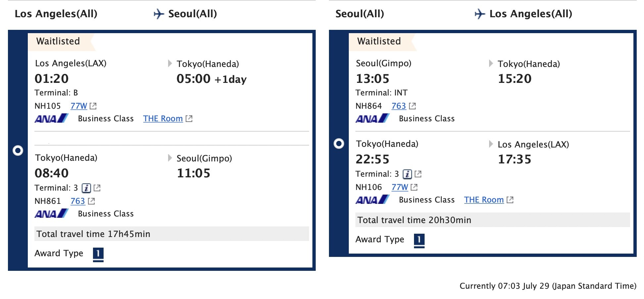View aircraft type 763 for flight NH864
This screenshot has height=299, width=644.
pyautogui.click(x=399, y=106)
